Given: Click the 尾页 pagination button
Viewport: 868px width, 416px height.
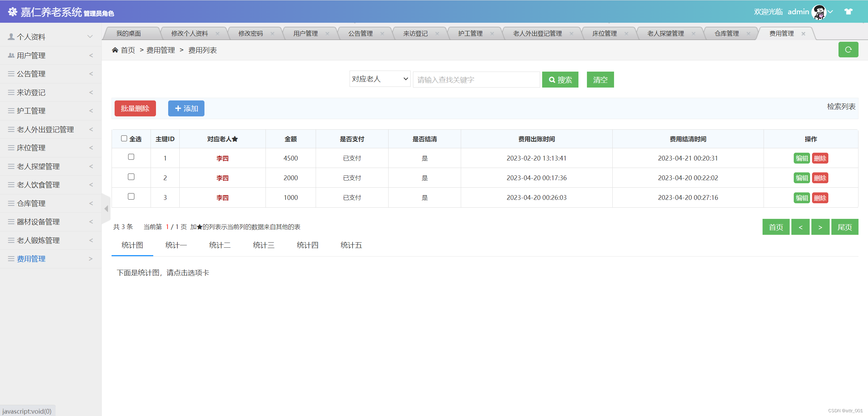Looking at the screenshot, I should 844,227.
